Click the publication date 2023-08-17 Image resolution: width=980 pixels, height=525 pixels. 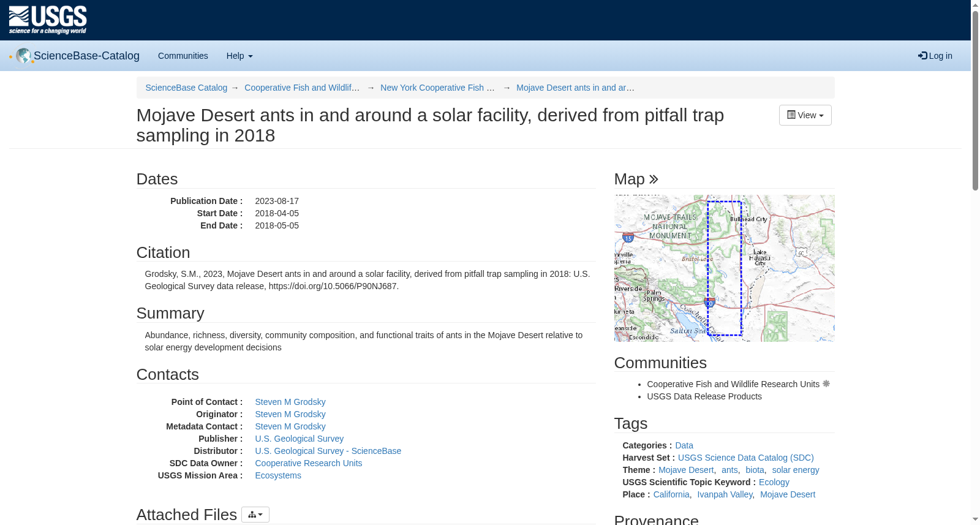click(x=277, y=201)
